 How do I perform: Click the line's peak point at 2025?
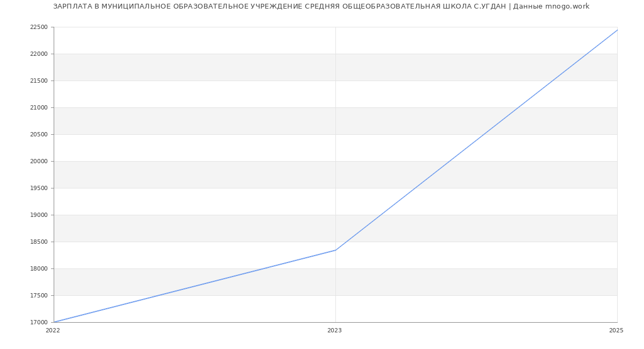[617, 30]
